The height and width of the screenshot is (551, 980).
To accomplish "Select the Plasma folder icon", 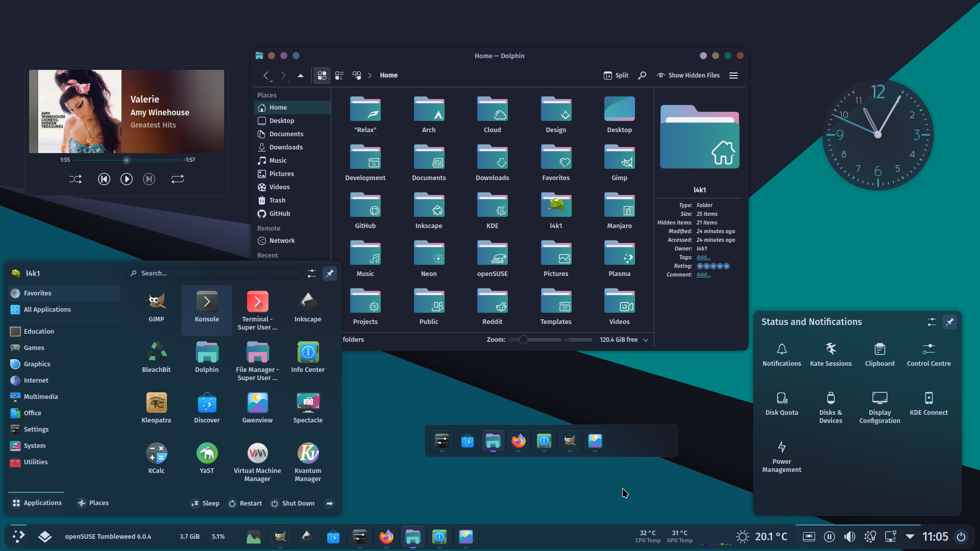I will pyautogui.click(x=620, y=253).
